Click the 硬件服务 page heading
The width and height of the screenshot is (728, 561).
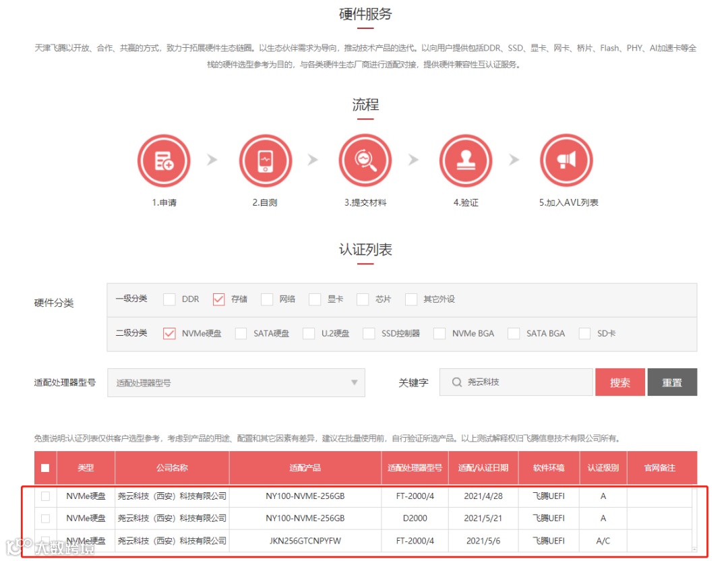[x=365, y=14]
